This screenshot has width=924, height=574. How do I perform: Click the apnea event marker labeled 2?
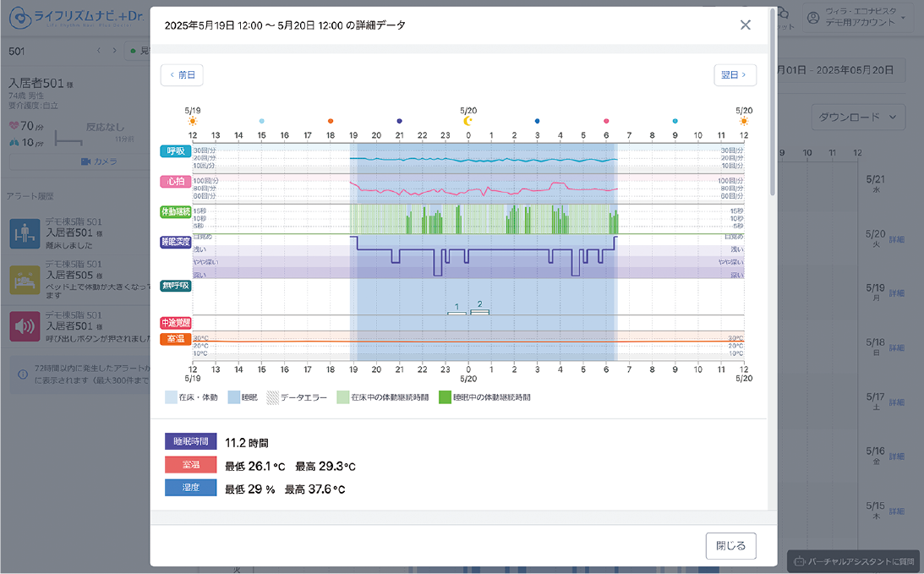pos(479,312)
